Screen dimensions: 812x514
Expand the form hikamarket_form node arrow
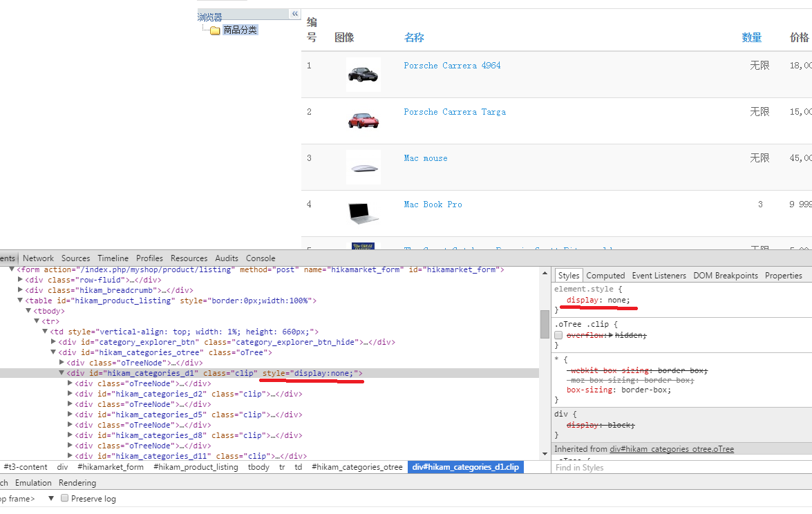(12, 269)
